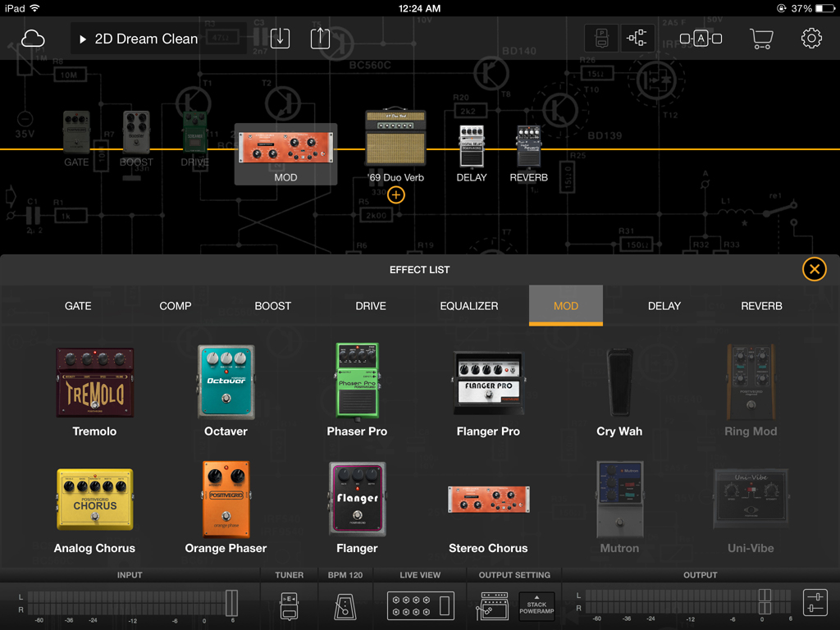The width and height of the screenshot is (840, 630).
Task: Open the ToneCloud cloud icon
Action: (x=33, y=39)
